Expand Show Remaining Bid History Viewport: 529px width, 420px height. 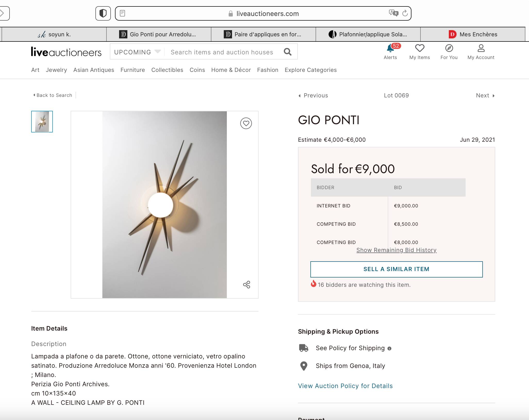tap(396, 250)
